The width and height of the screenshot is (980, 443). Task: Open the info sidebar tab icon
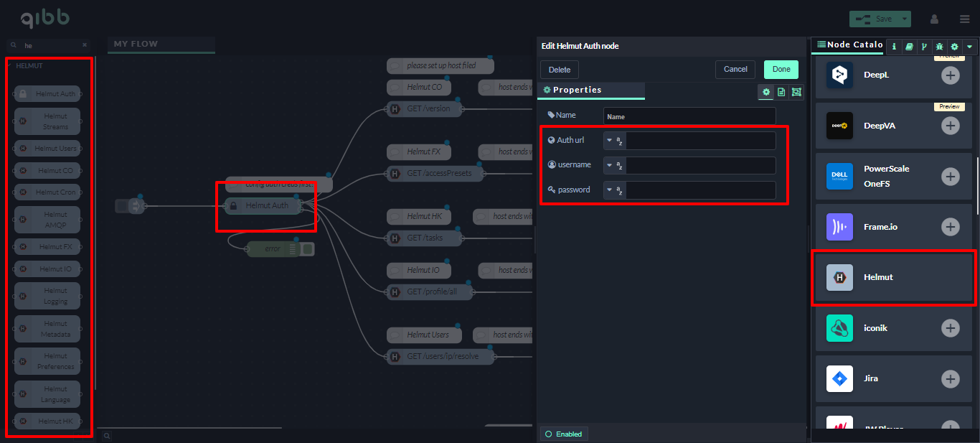tap(894, 47)
